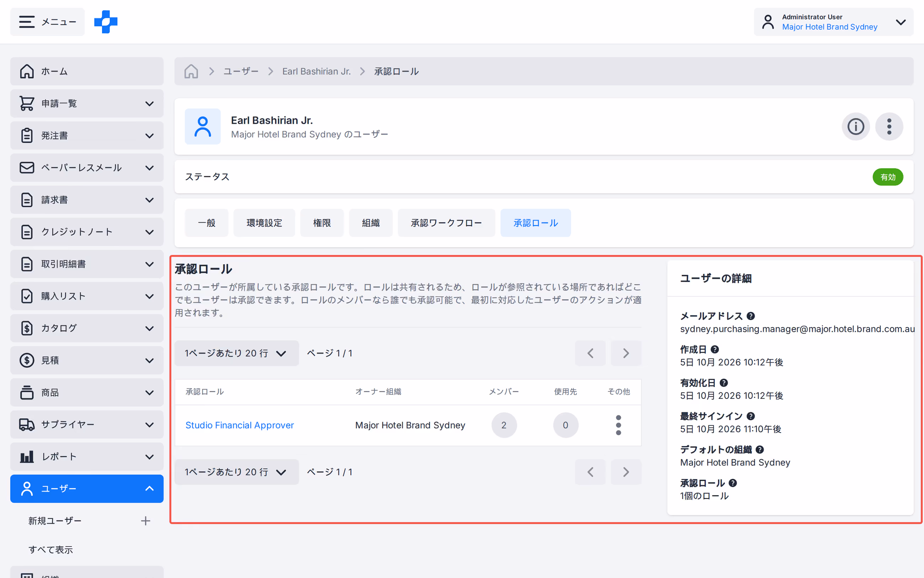Switch to the 一般 tab
This screenshot has height=578, width=924.
coord(206,223)
